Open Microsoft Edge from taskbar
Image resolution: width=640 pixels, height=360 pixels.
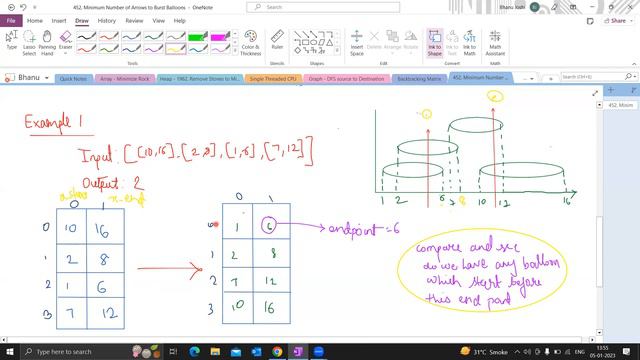pyautogui.click(x=194, y=351)
